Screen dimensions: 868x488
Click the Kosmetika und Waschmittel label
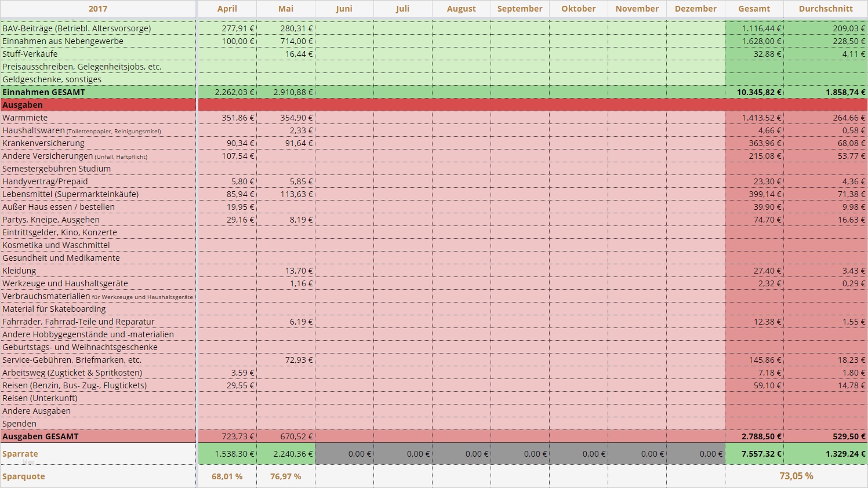coord(56,245)
